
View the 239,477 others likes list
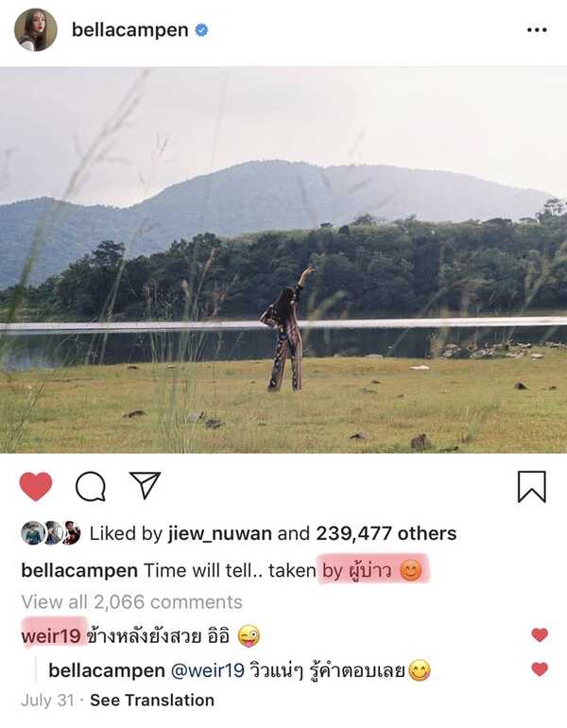pyautogui.click(x=387, y=533)
